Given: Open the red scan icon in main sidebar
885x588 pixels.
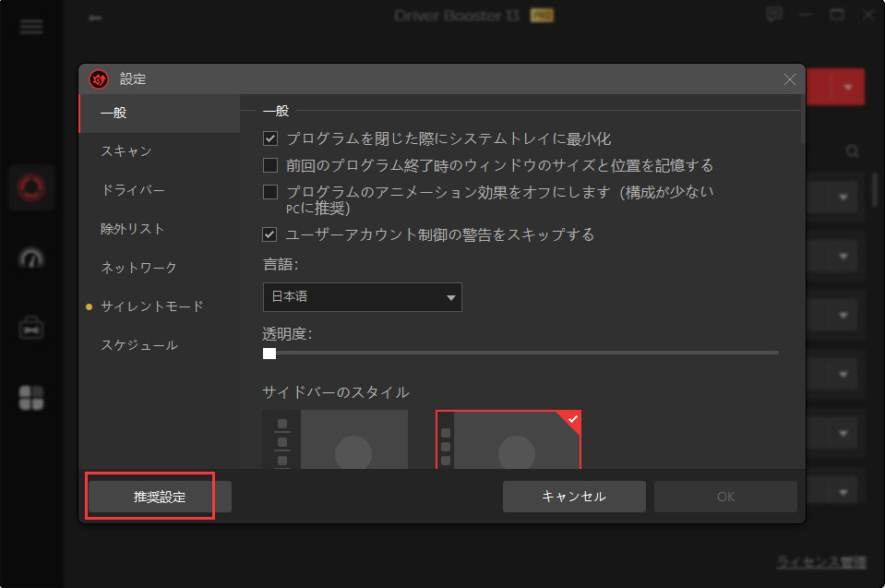Looking at the screenshot, I should tap(31, 187).
